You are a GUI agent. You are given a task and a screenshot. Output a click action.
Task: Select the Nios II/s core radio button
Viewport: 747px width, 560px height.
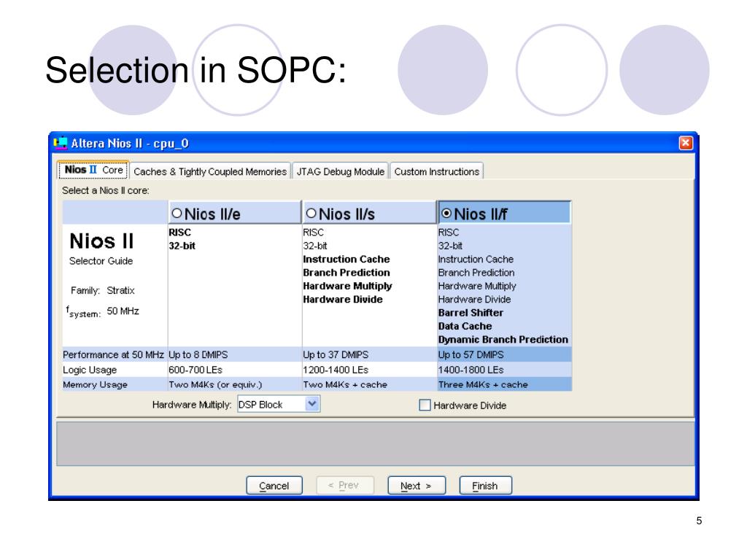click(311, 214)
